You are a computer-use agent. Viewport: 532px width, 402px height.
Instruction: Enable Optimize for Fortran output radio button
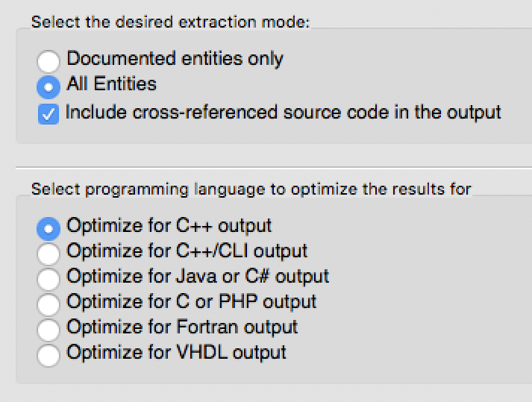[48, 330]
